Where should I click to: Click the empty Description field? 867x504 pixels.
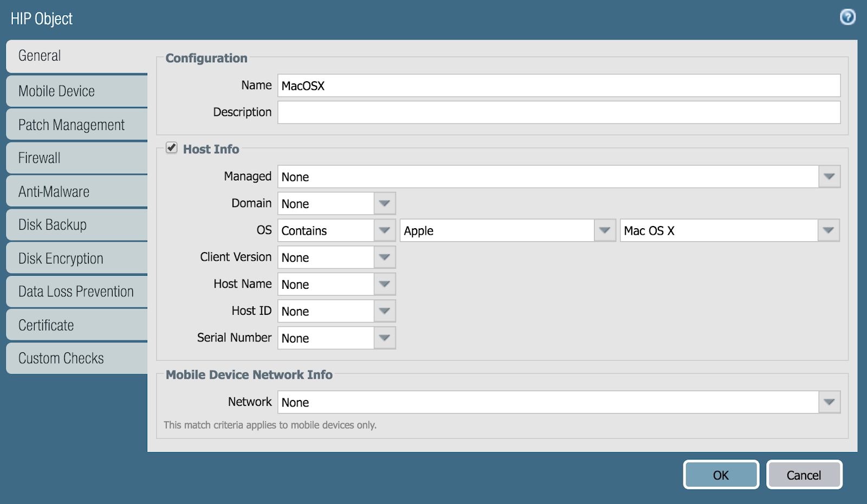(x=559, y=112)
